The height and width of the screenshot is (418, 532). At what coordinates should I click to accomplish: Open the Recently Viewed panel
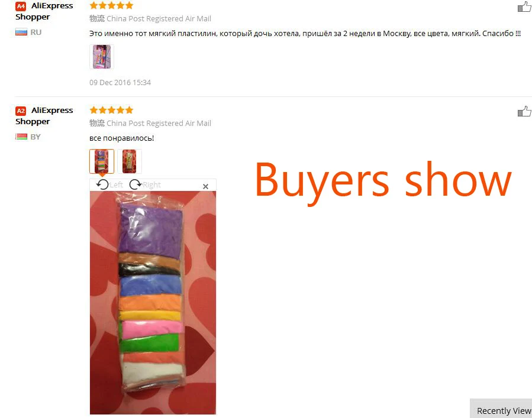pos(501,409)
